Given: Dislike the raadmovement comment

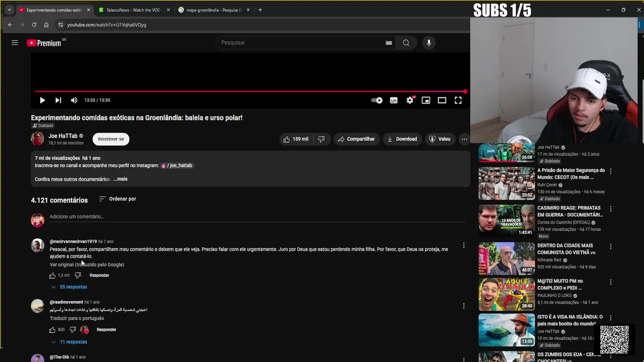Looking at the screenshot, I should [x=73, y=330].
